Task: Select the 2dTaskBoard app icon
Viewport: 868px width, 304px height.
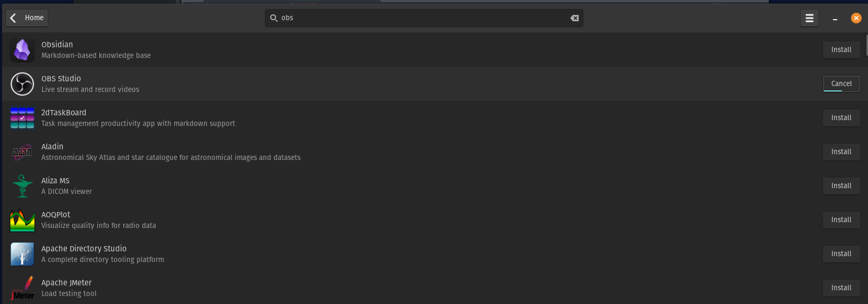Action: [22, 118]
